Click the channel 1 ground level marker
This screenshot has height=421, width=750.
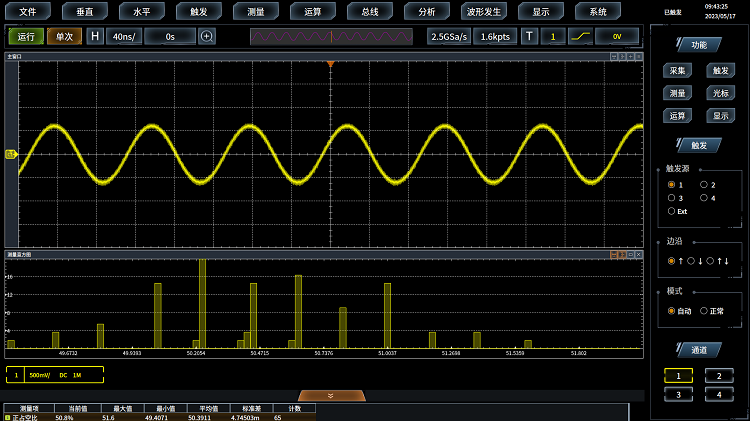[11, 154]
